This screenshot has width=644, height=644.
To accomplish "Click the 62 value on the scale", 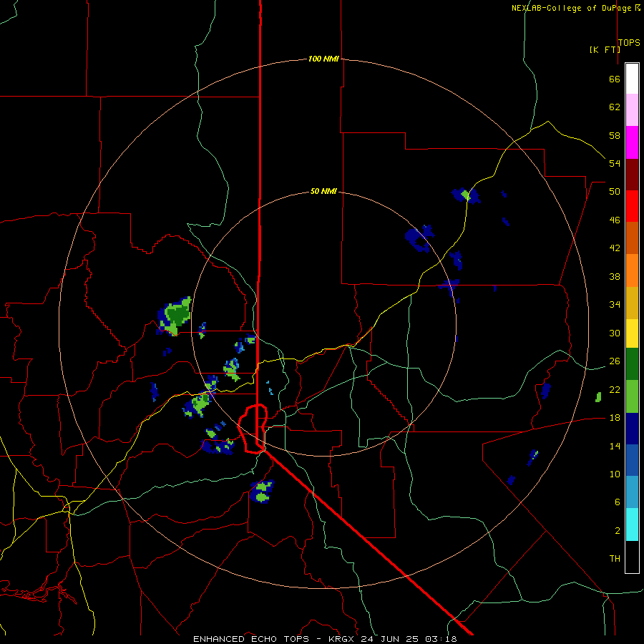I will (x=615, y=107).
